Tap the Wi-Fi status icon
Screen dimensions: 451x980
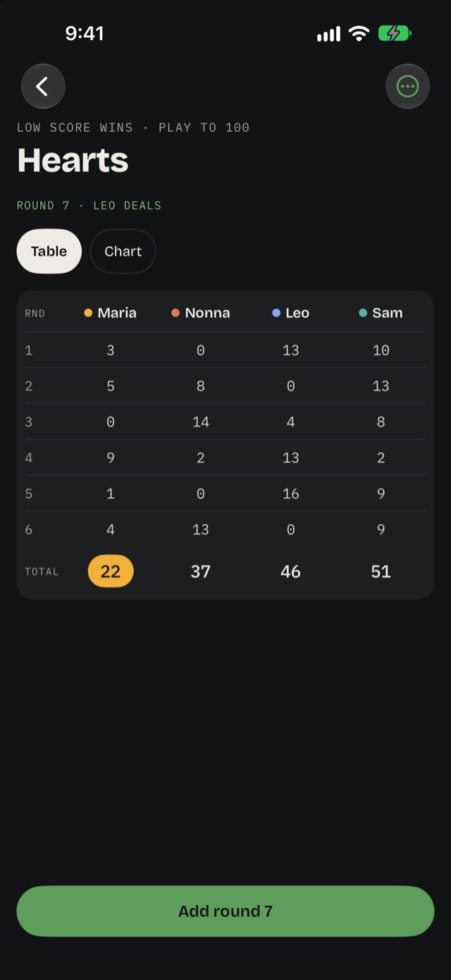pos(359,34)
